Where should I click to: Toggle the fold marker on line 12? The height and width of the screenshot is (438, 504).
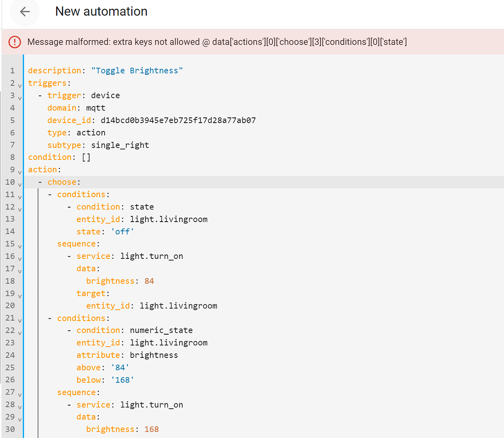pyautogui.click(x=19, y=209)
